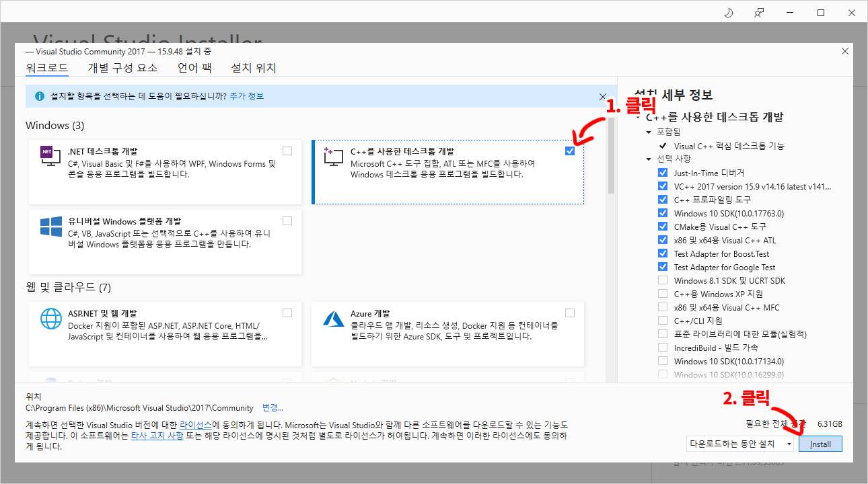Click Visual C++ 핵심 데스크톱 기능 included item
868x484 pixels.
click(729, 146)
